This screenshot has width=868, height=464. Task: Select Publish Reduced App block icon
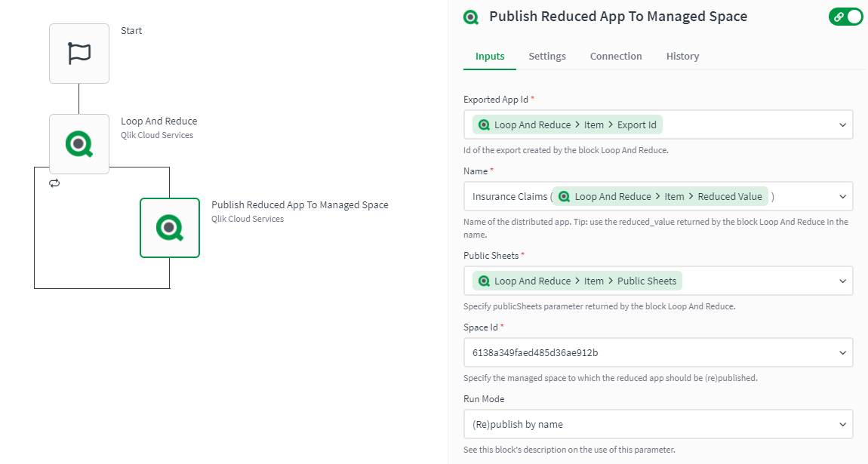click(170, 227)
